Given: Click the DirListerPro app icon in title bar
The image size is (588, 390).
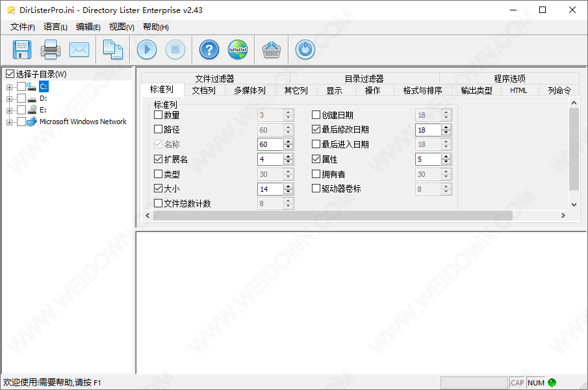Looking at the screenshot, I should coord(11,10).
